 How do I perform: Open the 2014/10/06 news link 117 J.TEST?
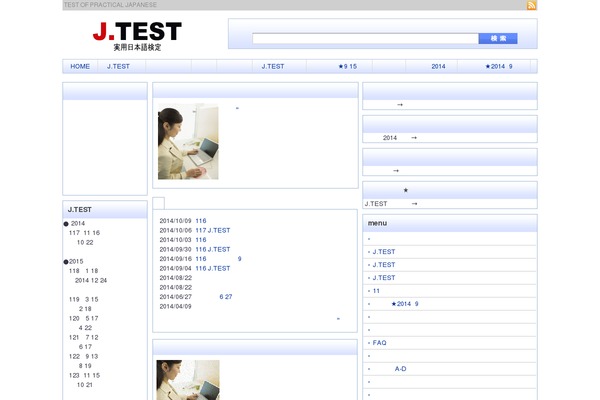(213, 230)
